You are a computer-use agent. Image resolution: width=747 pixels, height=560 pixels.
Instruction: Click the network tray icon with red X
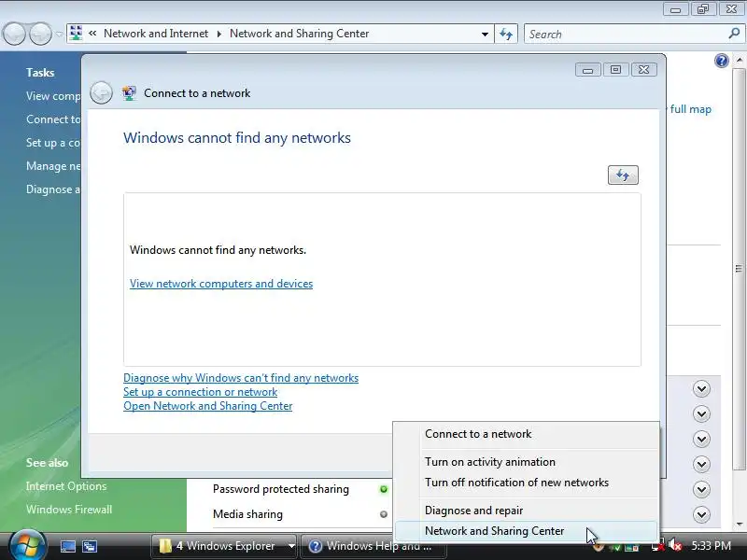click(x=658, y=546)
